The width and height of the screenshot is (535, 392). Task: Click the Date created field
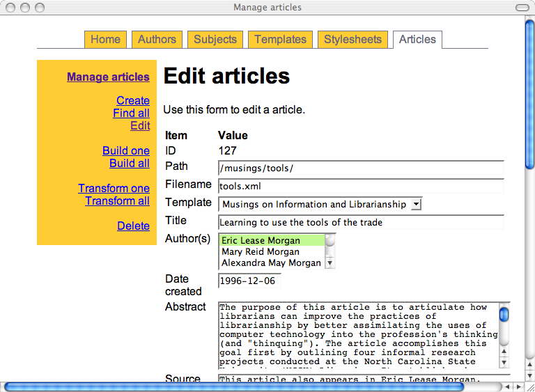point(249,281)
